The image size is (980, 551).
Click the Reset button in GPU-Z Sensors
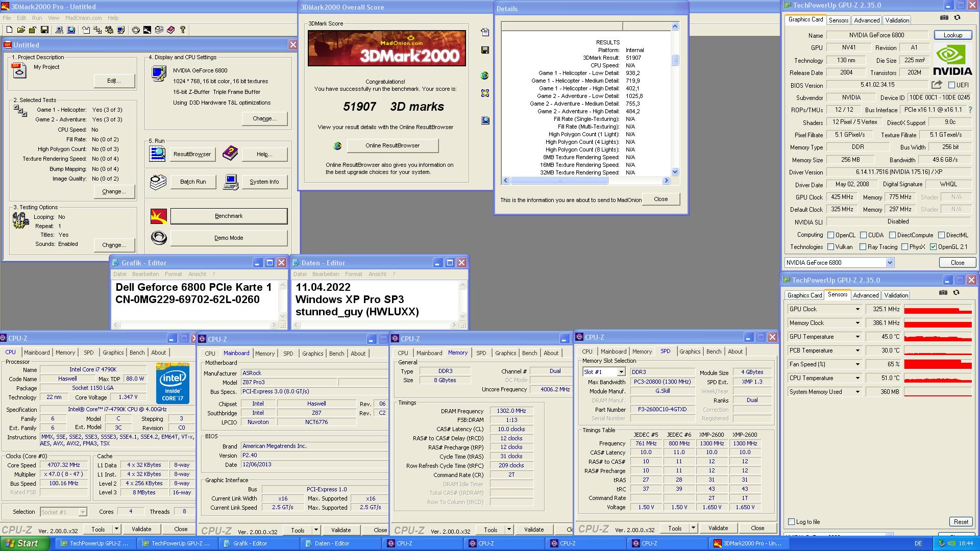pyautogui.click(x=961, y=521)
